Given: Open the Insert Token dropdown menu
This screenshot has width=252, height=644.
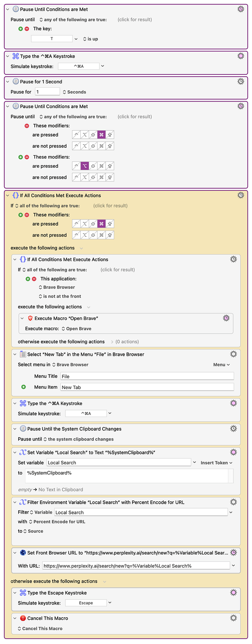Looking at the screenshot, I should tap(216, 463).
